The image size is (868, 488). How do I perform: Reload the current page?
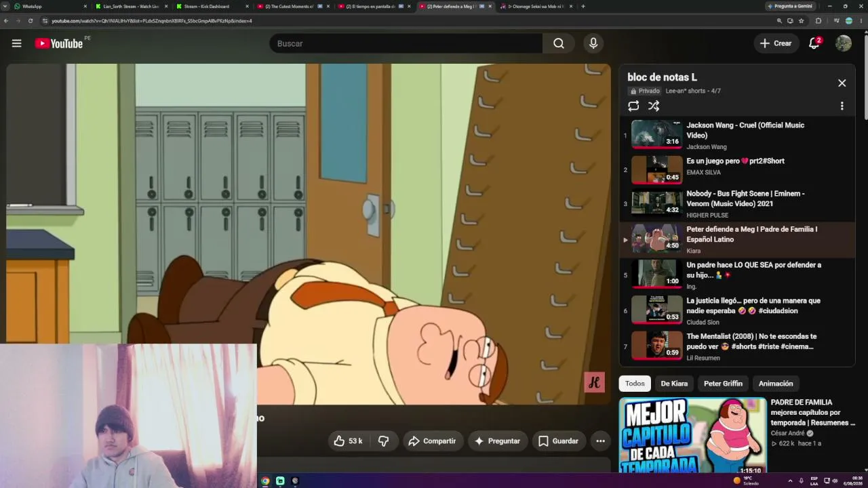[31, 21]
